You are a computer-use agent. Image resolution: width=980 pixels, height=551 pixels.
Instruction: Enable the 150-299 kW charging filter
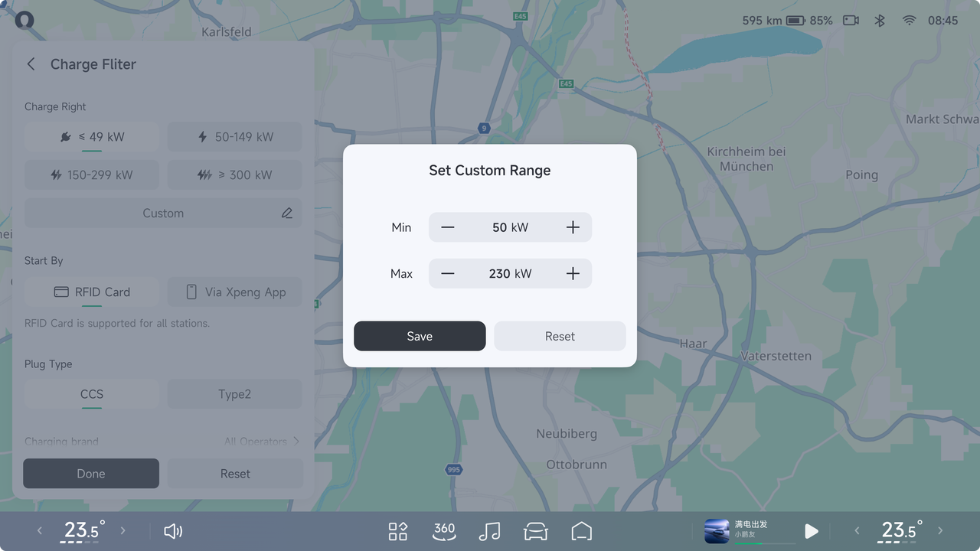click(91, 174)
